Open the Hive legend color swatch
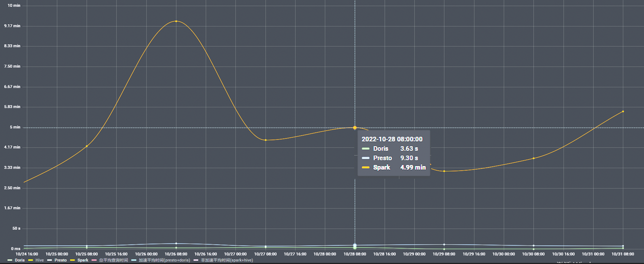This screenshot has width=644, height=264. point(31,260)
